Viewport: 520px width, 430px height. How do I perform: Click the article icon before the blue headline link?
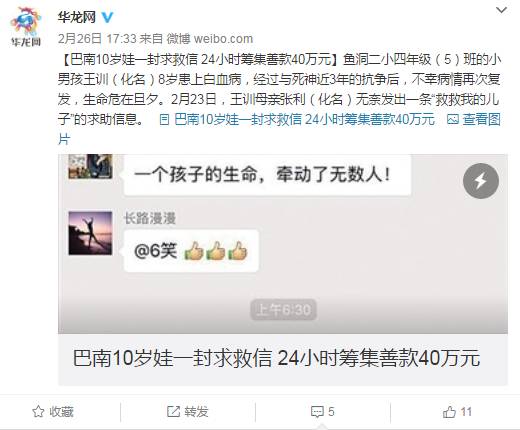[x=164, y=119]
